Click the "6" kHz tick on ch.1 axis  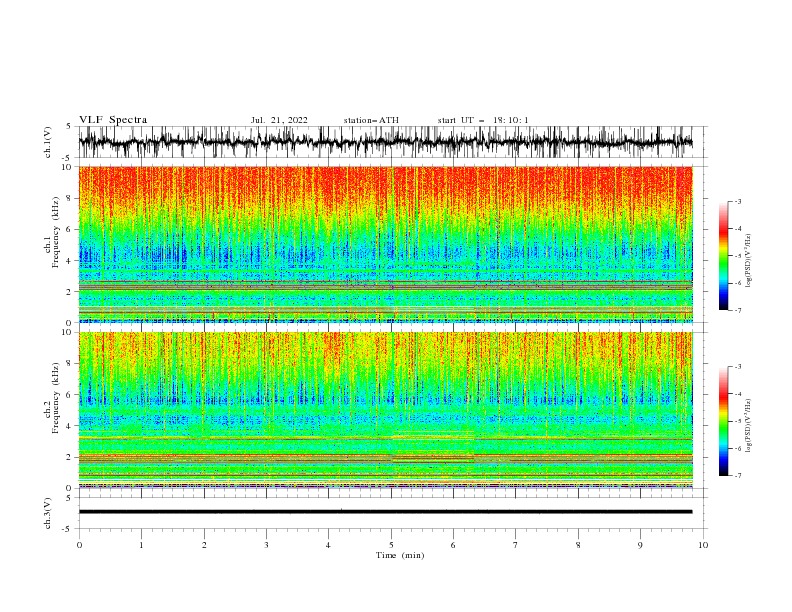[70, 230]
